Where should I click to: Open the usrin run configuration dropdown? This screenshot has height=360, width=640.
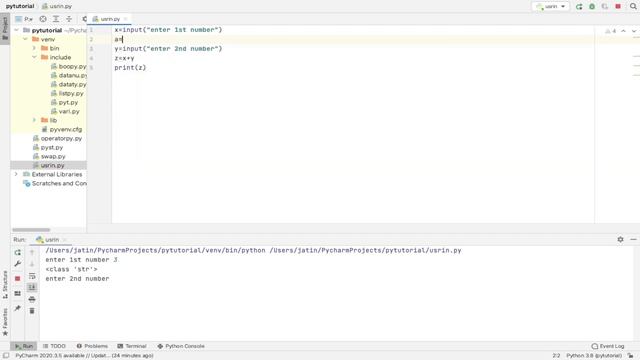pyautogui.click(x=551, y=7)
